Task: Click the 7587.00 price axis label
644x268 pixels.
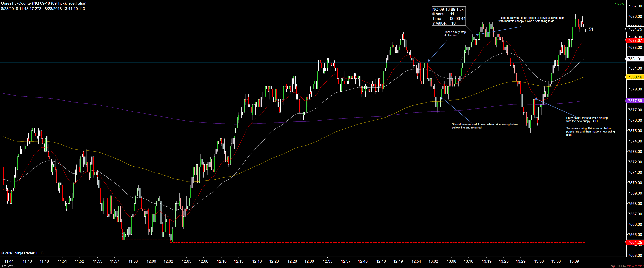Action: pos(635,6)
